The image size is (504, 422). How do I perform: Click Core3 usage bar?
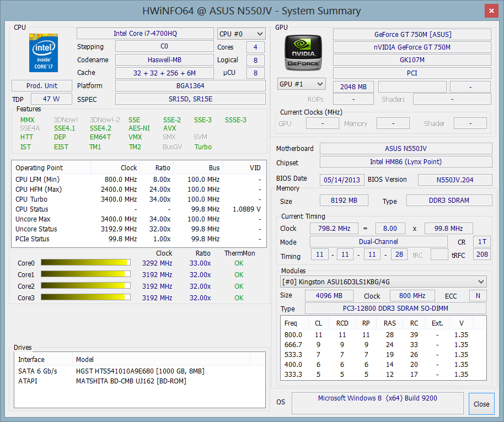pyautogui.click(x=86, y=297)
